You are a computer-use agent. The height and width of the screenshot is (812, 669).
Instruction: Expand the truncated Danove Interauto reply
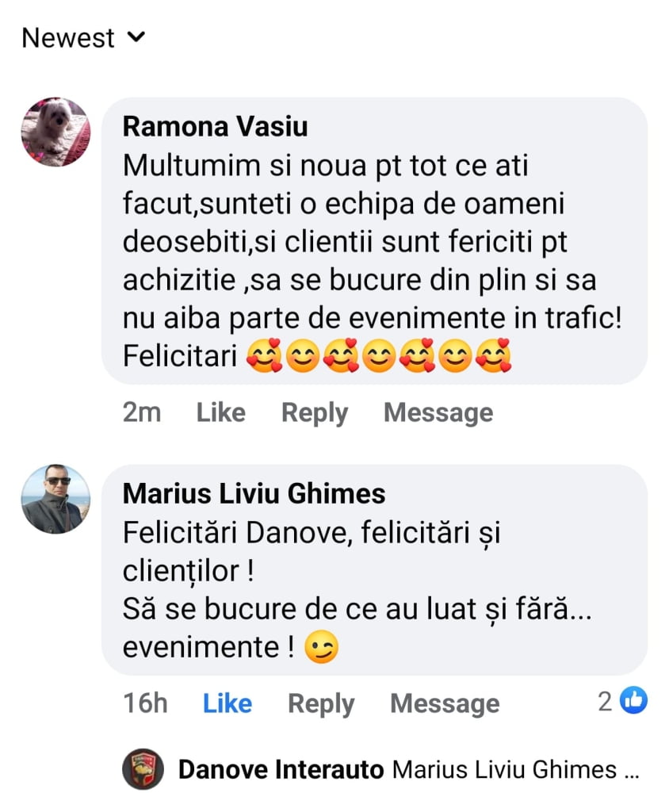click(x=631, y=769)
